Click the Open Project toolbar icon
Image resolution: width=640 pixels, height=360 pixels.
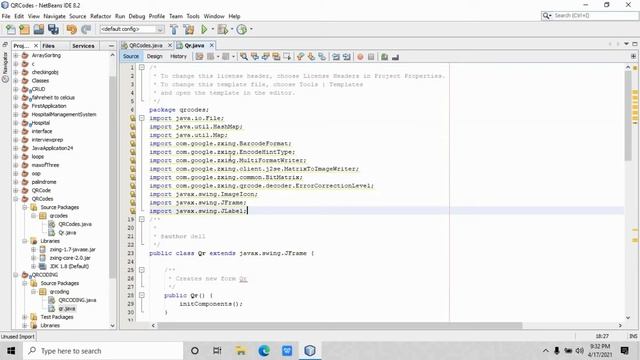click(x=39, y=29)
